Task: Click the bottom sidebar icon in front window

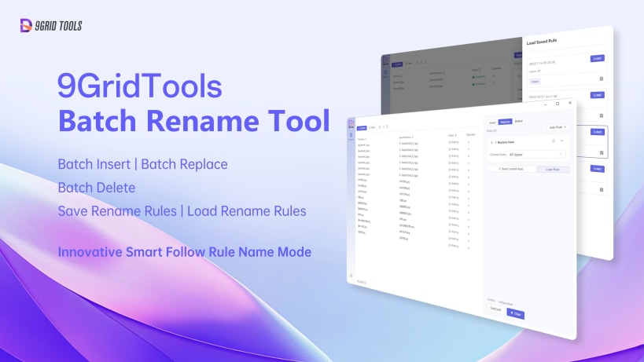Action: point(351,276)
